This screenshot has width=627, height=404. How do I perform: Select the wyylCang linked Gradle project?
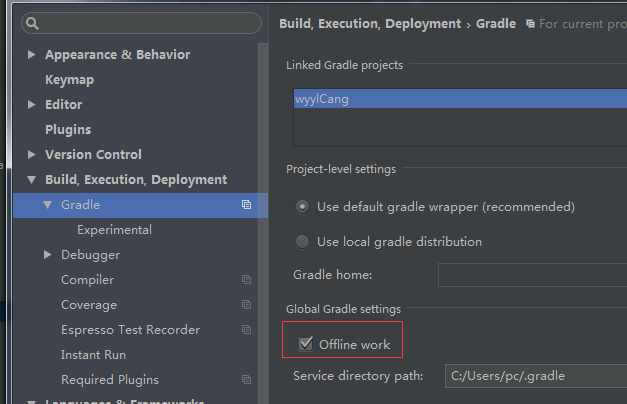tap(322, 99)
